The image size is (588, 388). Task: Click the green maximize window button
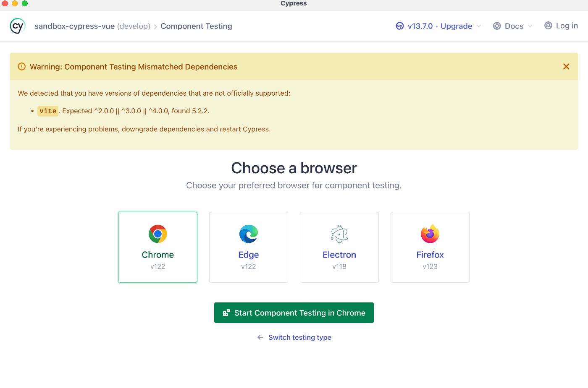tap(25, 3)
